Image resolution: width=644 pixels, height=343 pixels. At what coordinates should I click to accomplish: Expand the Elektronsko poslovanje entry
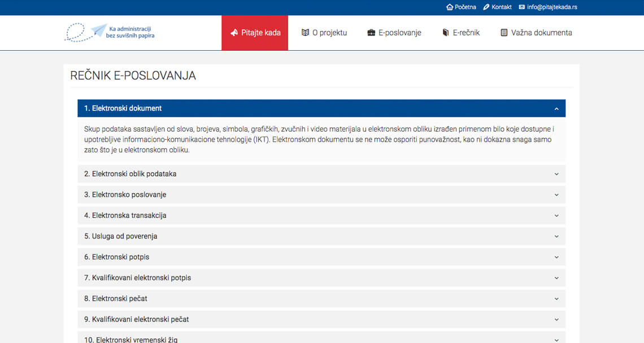click(x=321, y=195)
